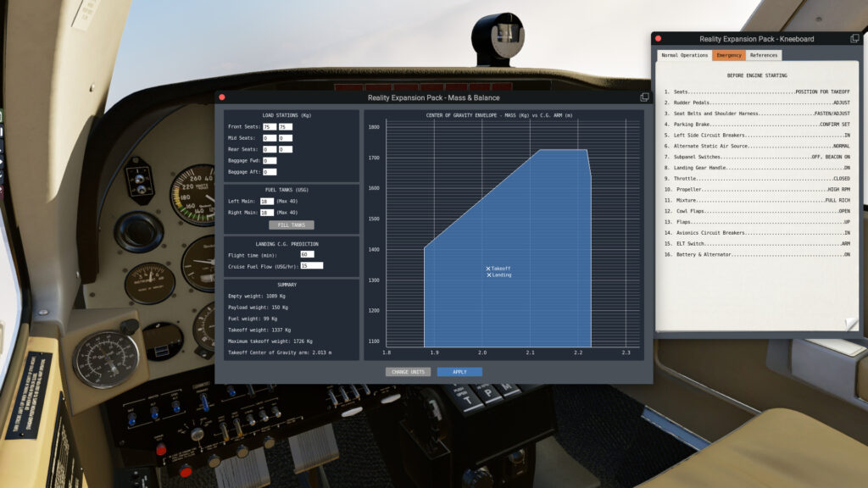Viewport: 868px width, 488px height.
Task: Open the Emergency tab
Action: click(729, 55)
